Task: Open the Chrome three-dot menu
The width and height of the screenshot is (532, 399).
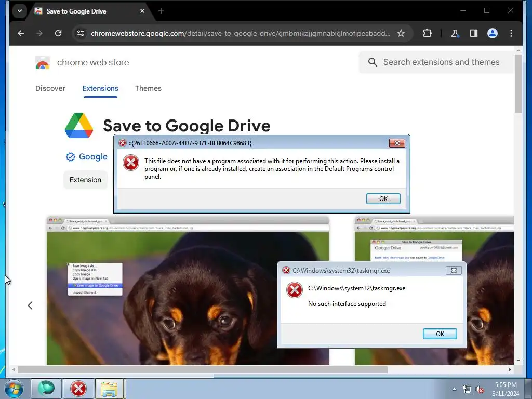Action: (x=511, y=33)
